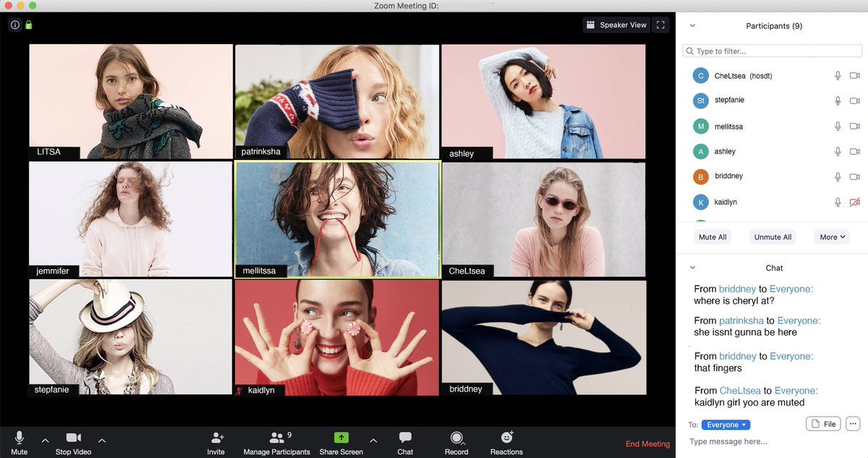868x458 pixels.
Task: Select stepfanie's video tile
Action: click(x=131, y=337)
